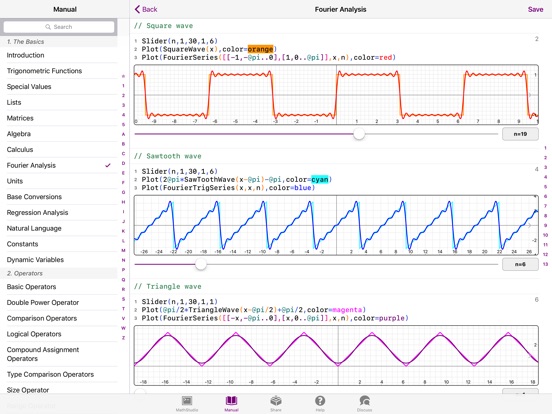Click the TriangleWave plot code line
The width and height of the screenshot is (552, 414).
253,310
